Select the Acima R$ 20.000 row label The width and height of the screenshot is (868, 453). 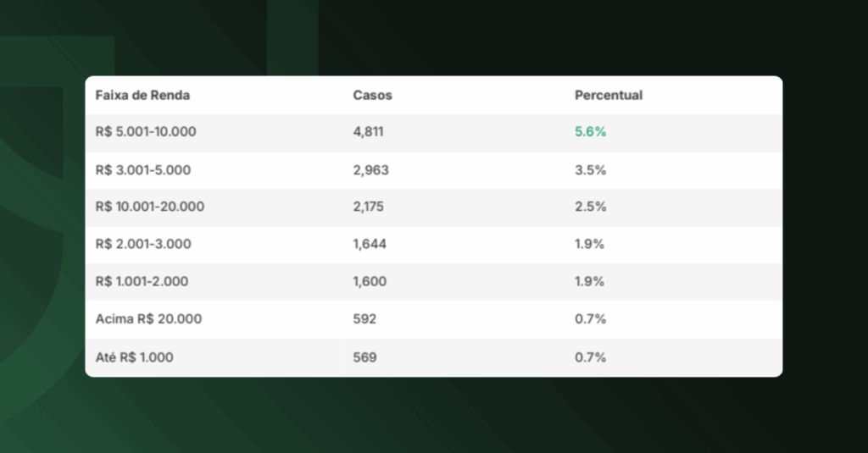pos(148,319)
